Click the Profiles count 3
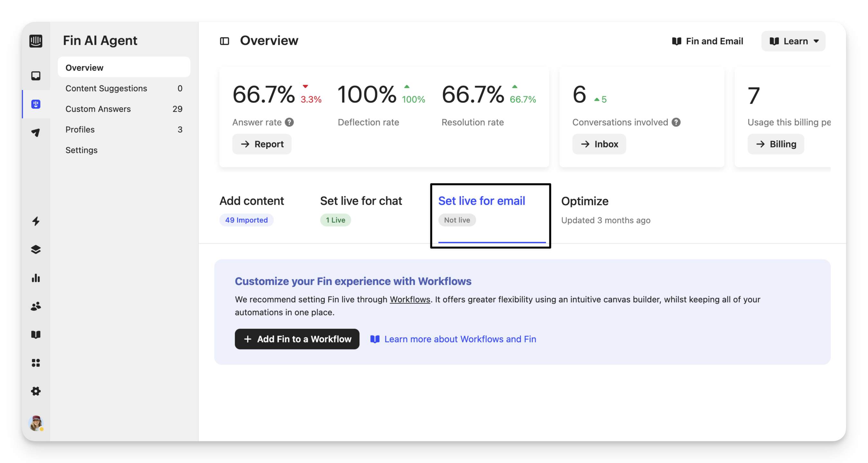 click(x=180, y=129)
